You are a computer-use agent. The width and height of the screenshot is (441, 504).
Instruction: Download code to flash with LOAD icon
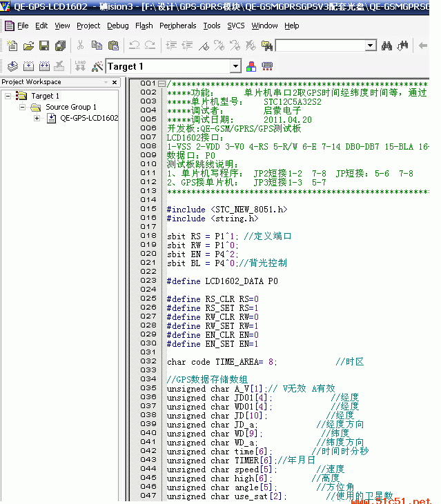point(80,66)
